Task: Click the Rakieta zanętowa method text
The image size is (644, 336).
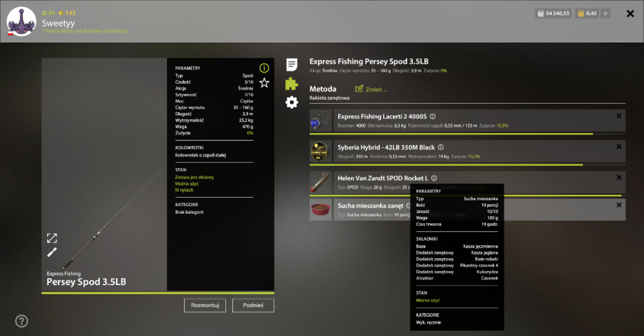Action: 329,98
